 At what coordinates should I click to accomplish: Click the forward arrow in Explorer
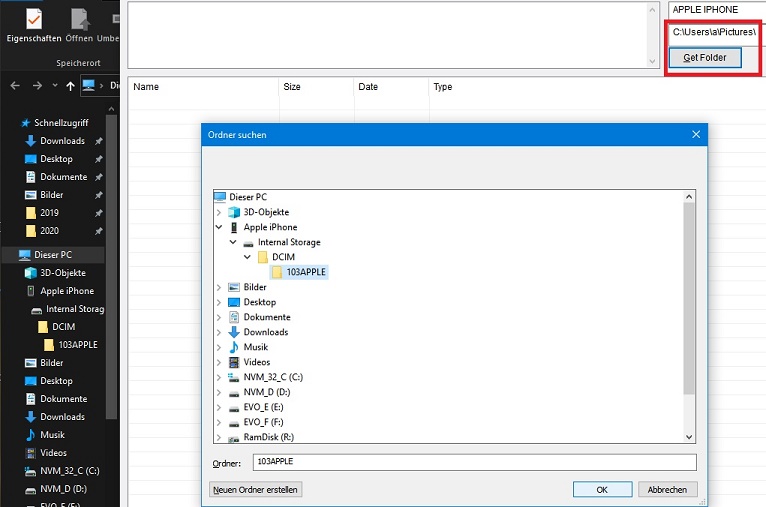click(37, 86)
